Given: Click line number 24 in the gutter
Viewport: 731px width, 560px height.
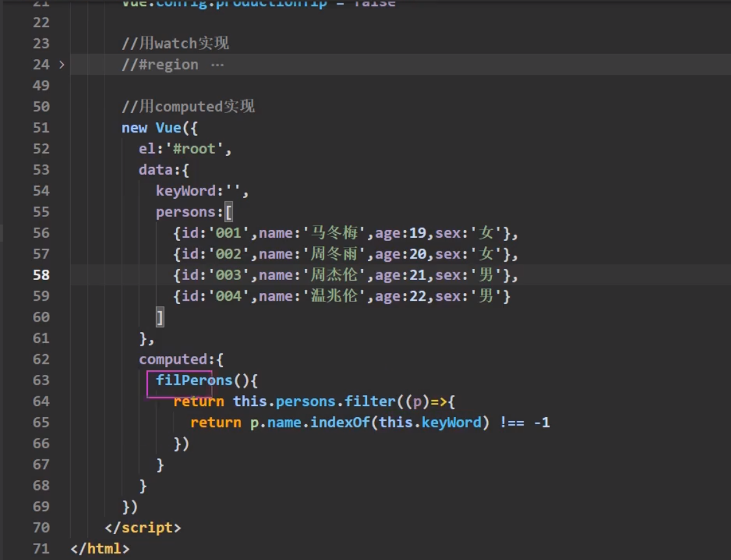Looking at the screenshot, I should tap(41, 64).
